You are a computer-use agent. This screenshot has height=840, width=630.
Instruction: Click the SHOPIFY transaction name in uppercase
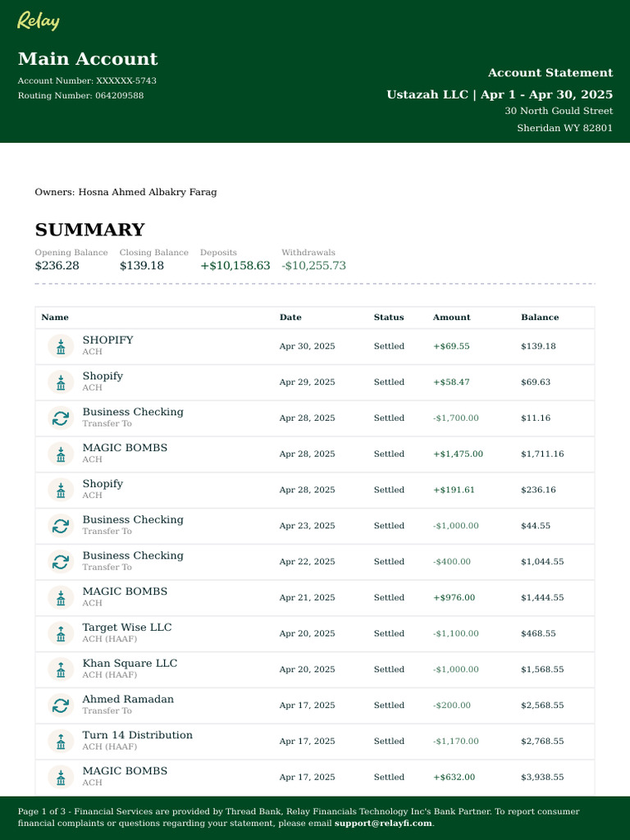click(107, 340)
